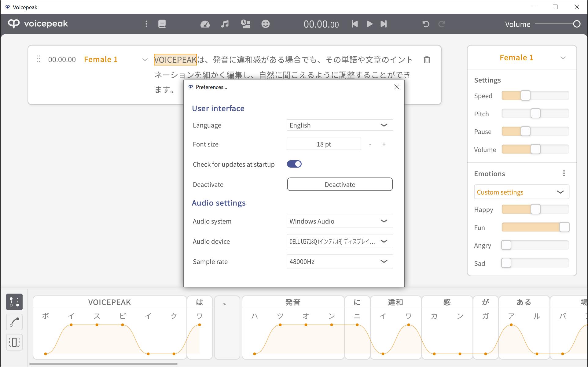Change the Sample rate selection
The height and width of the screenshot is (367, 588).
pyautogui.click(x=340, y=261)
